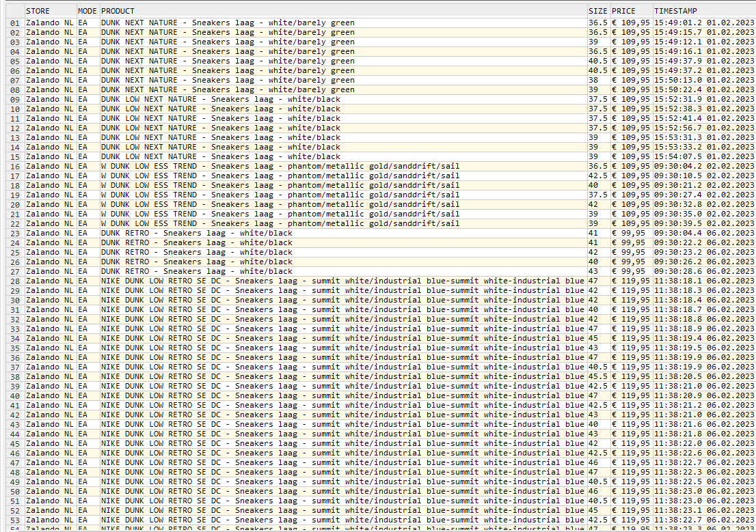Image resolution: width=756 pixels, height=532 pixels.
Task: Click timestamp 11:38:18.1 06.02.2023
Action: coord(704,281)
